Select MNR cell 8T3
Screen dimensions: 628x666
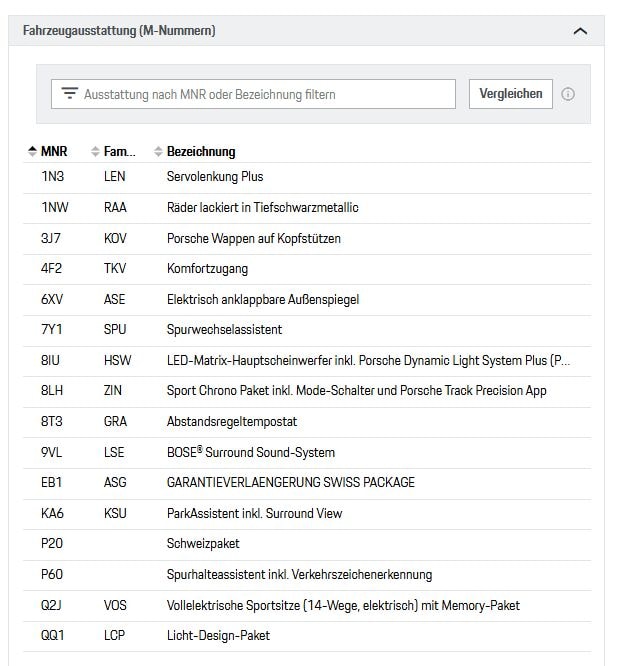[52, 421]
